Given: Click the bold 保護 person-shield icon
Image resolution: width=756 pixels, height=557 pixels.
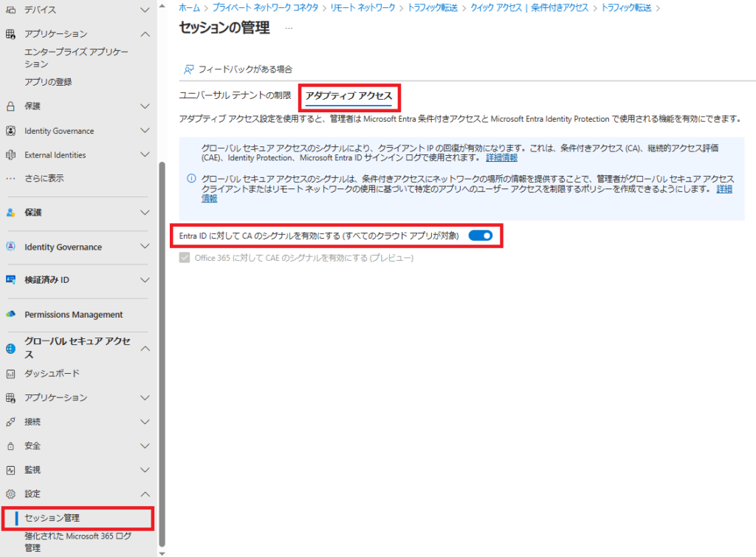Looking at the screenshot, I should (x=10, y=212).
